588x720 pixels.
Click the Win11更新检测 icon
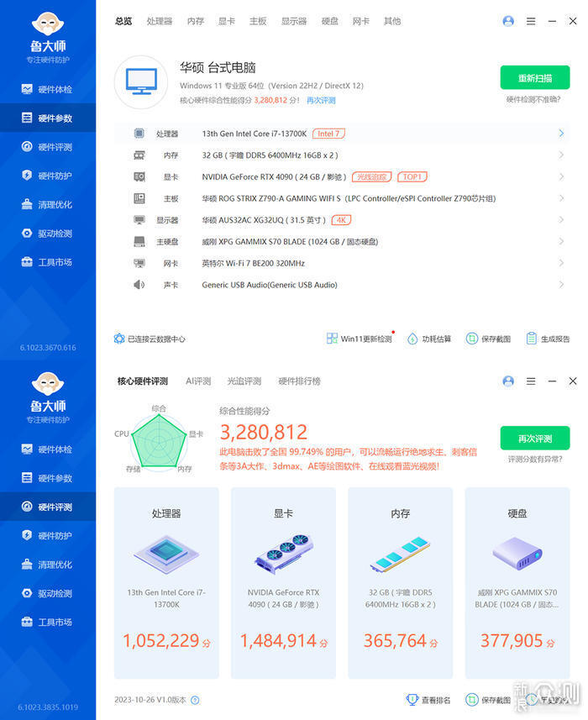pos(332,339)
